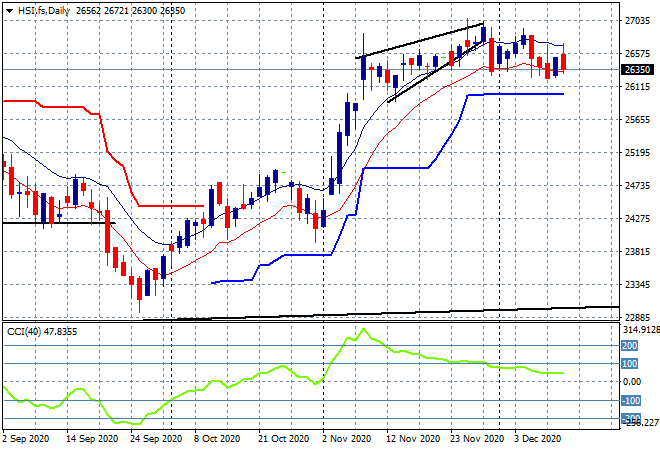Viewport: 660px width, 450px height.
Task: Click the 24735 price axis label
Action: point(637,185)
